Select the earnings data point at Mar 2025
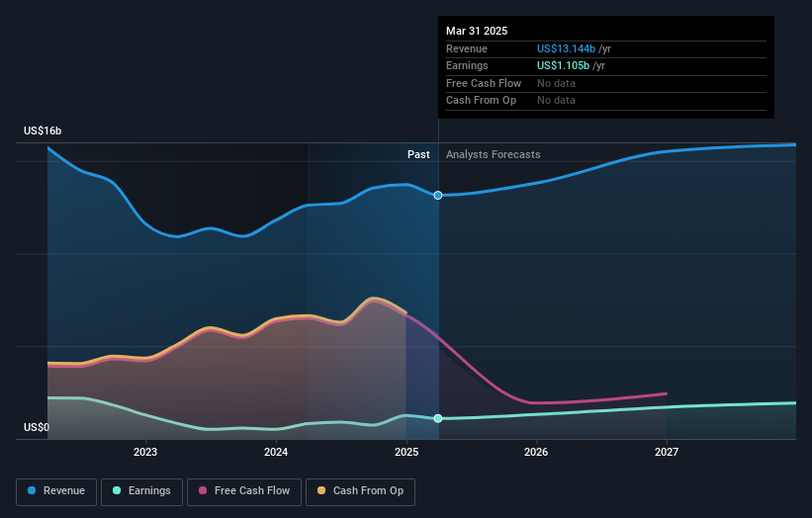Viewport: 812px width, 518px height. (x=438, y=418)
